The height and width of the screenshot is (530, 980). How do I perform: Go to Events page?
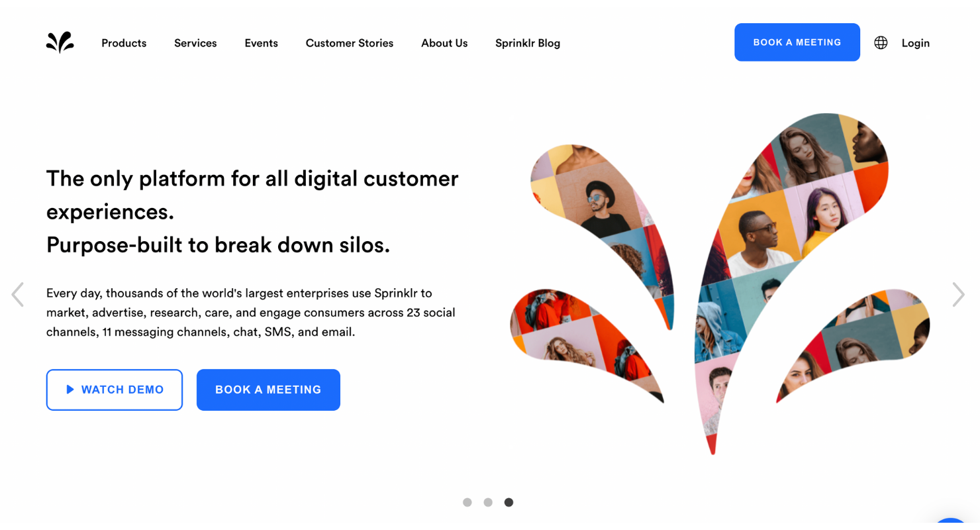[261, 43]
